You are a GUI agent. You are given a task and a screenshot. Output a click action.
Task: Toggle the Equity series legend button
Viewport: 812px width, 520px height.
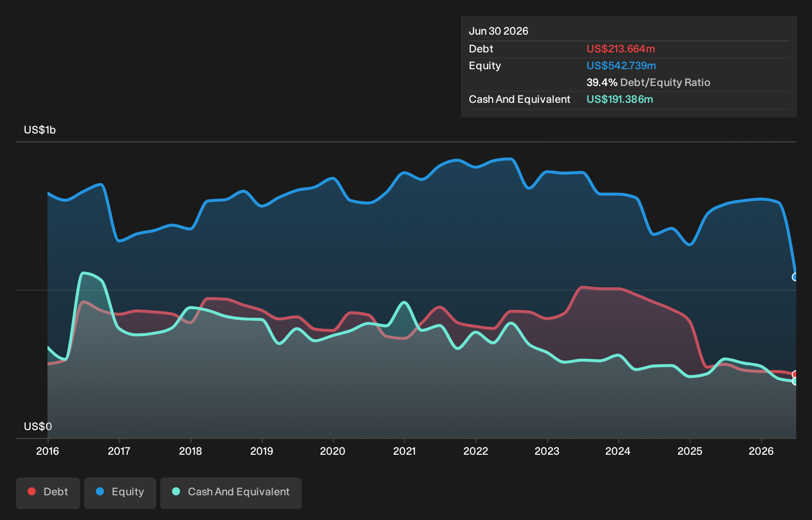pos(120,493)
